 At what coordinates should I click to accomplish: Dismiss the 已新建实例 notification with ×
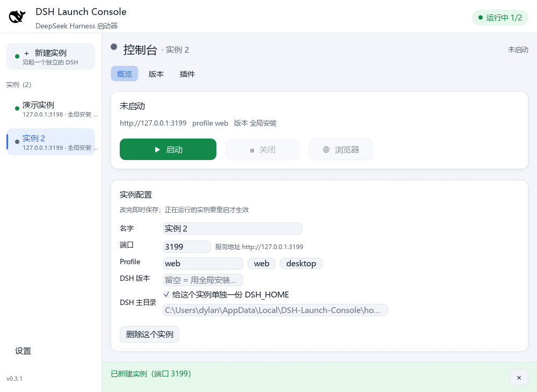519,378
